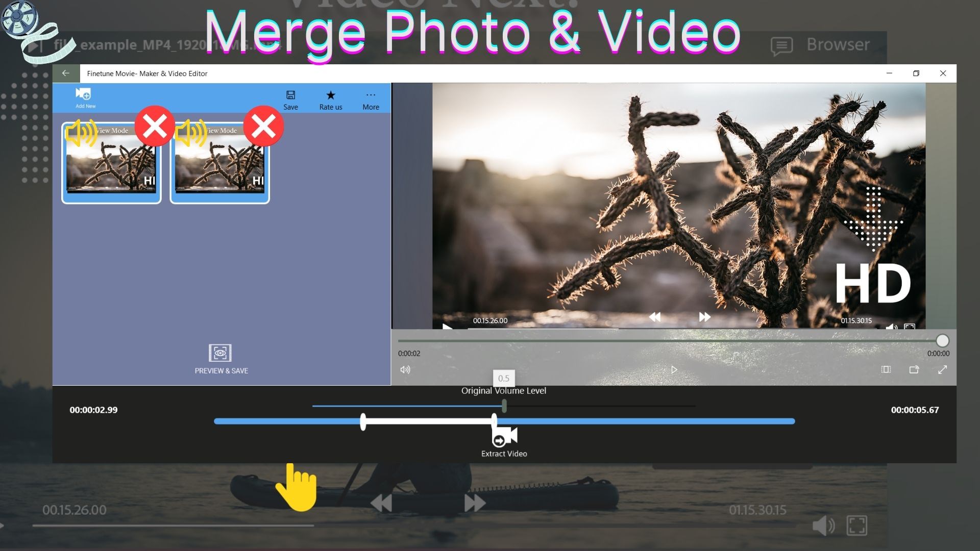
Task: Open the More options menu
Action: (371, 99)
